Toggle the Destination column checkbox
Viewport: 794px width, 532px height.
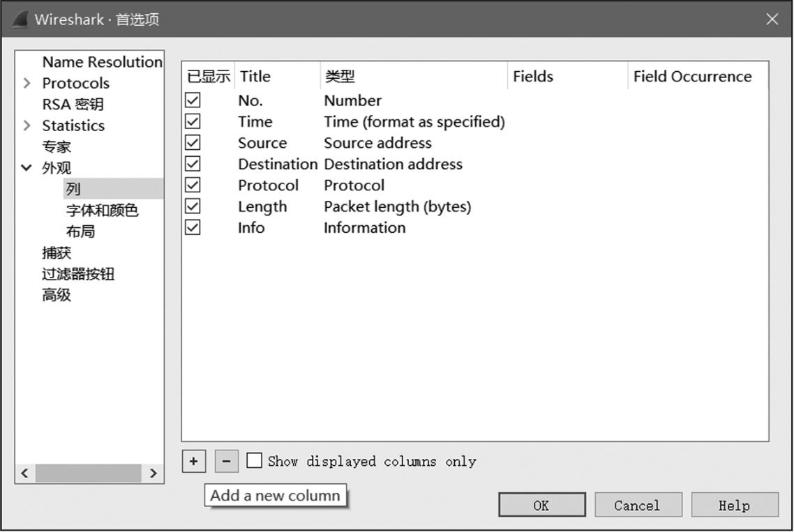[193, 164]
